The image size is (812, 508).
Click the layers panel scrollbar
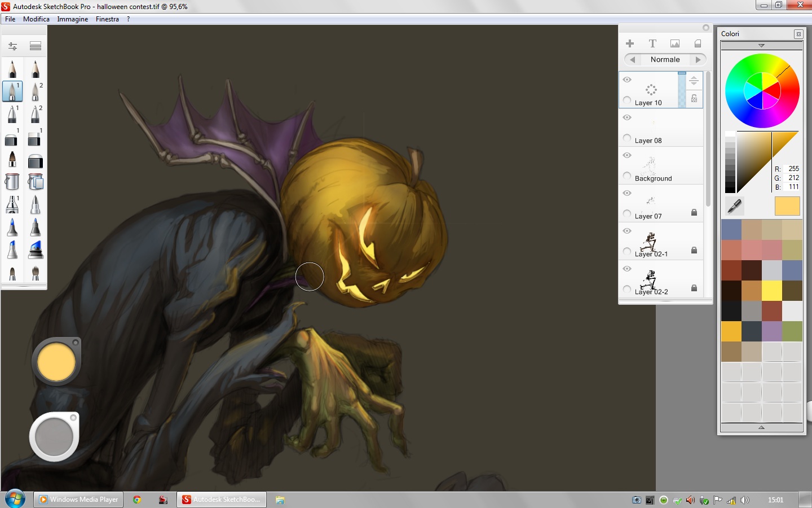[x=708, y=138]
